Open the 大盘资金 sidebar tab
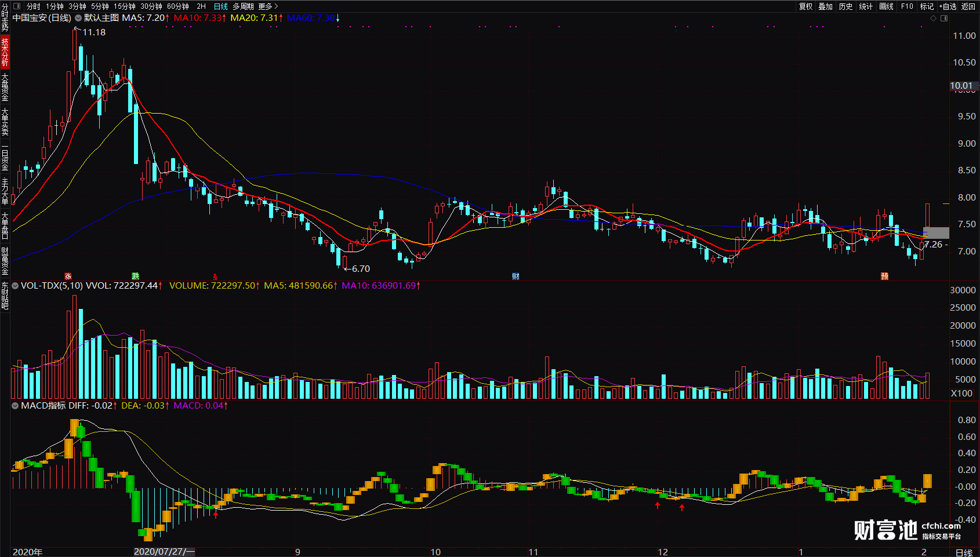Screen dimensions: 980x557 [x=5, y=86]
